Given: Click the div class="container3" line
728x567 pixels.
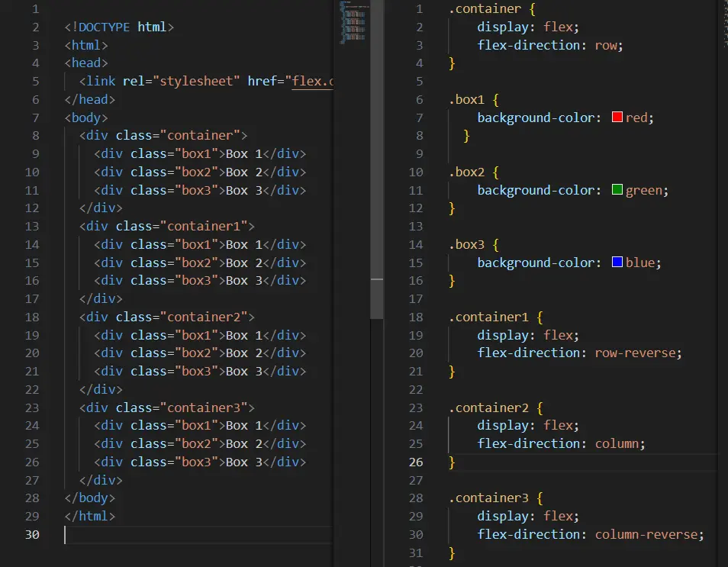Looking at the screenshot, I should (167, 408).
